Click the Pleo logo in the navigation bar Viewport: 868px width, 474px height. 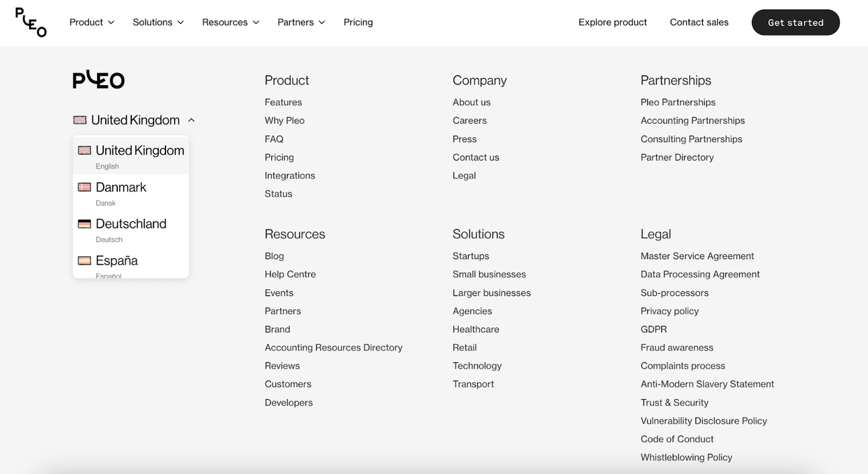(x=29, y=22)
